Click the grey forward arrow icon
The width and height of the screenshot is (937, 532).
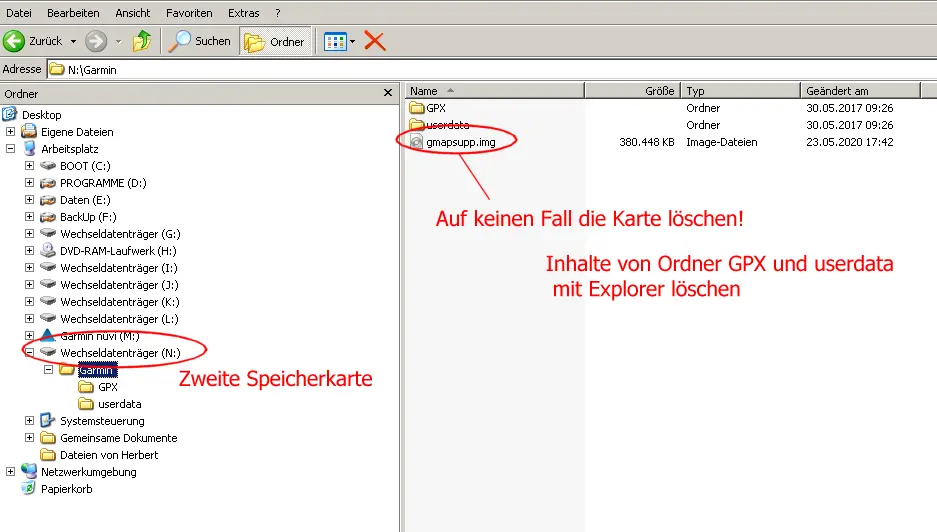(96, 41)
